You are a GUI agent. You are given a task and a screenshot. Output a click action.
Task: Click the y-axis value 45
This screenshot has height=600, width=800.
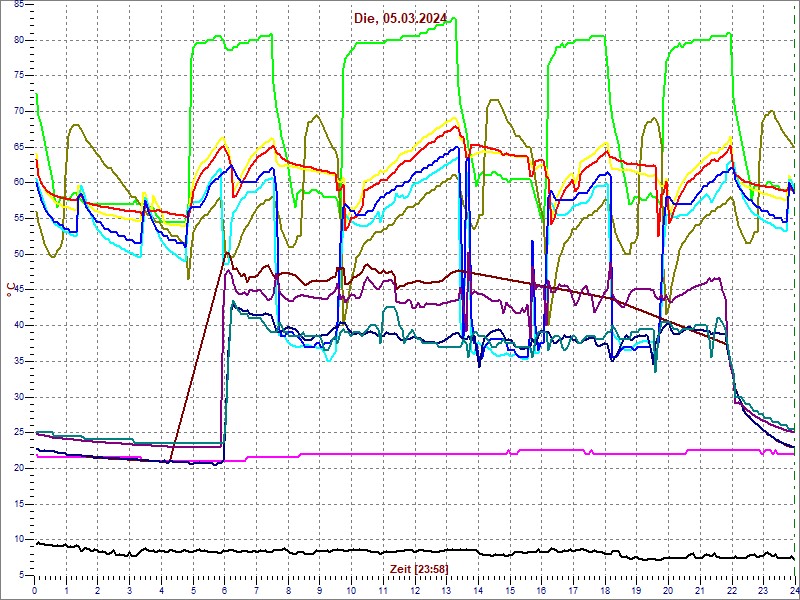[18, 290]
